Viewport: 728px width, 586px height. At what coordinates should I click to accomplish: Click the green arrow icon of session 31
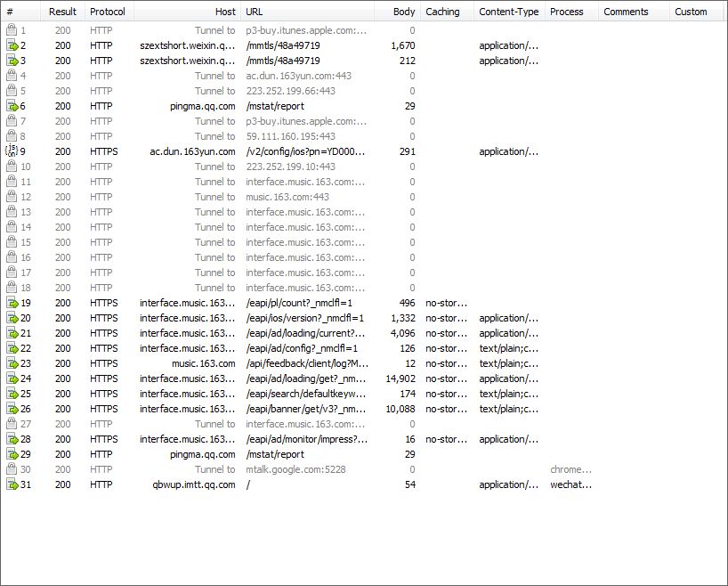(12, 484)
